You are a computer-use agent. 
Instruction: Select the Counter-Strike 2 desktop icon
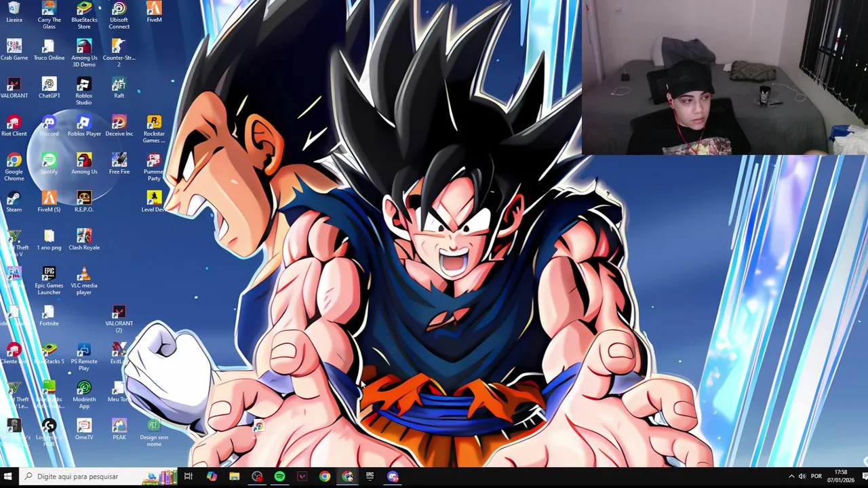coord(119,53)
